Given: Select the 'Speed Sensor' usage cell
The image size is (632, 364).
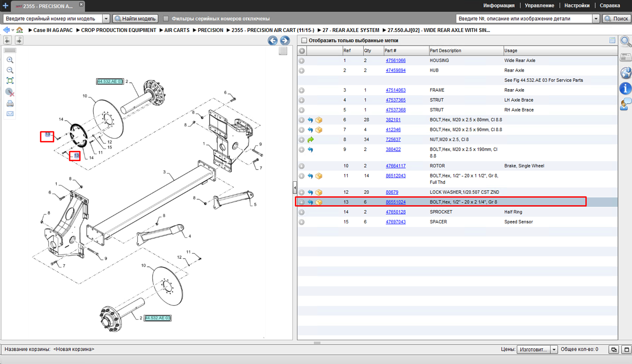Looking at the screenshot, I should pyautogui.click(x=519, y=222).
